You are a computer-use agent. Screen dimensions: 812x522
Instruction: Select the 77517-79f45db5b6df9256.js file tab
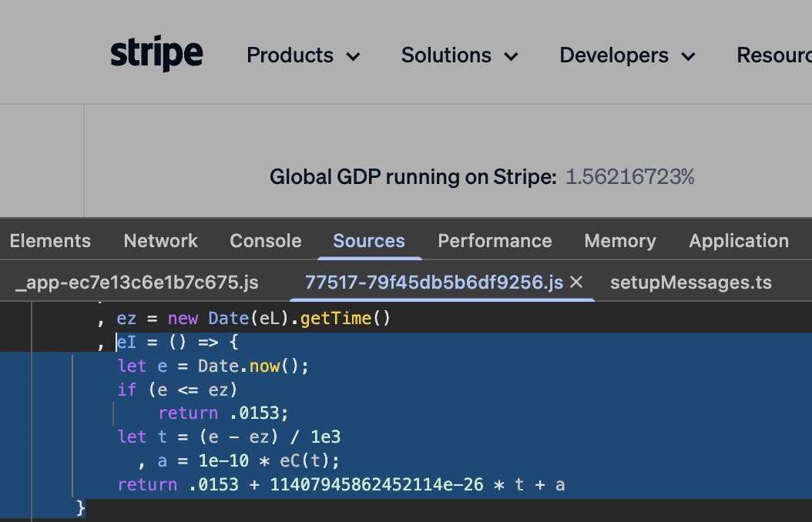[x=434, y=283]
